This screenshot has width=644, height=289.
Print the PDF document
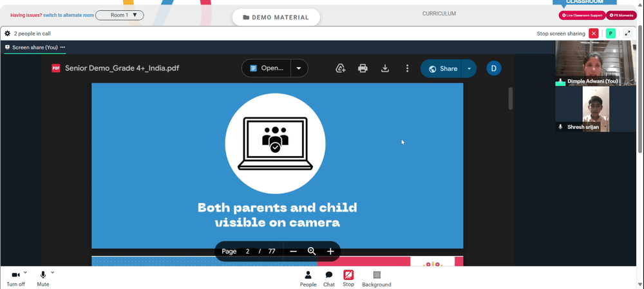363,68
